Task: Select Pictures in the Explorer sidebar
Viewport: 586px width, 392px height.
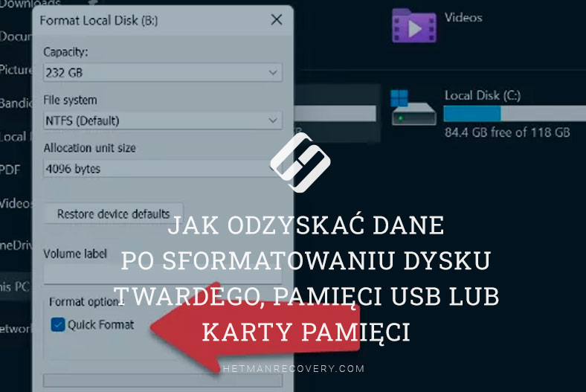Action: coord(16,70)
